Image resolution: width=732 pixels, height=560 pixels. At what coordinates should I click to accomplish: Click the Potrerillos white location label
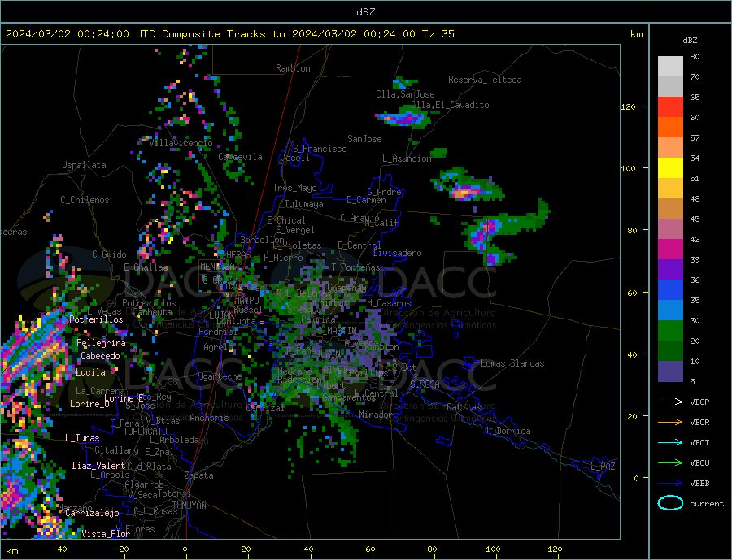tap(96, 319)
